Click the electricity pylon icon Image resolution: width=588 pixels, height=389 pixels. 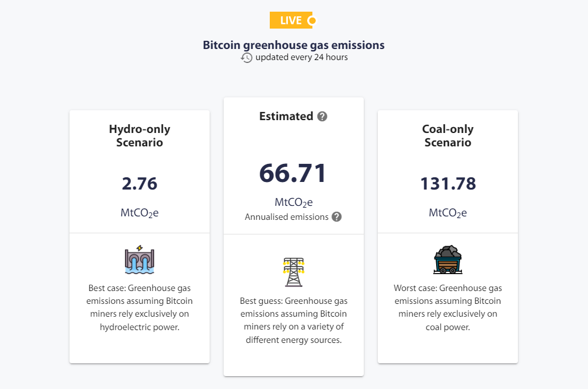click(x=294, y=272)
